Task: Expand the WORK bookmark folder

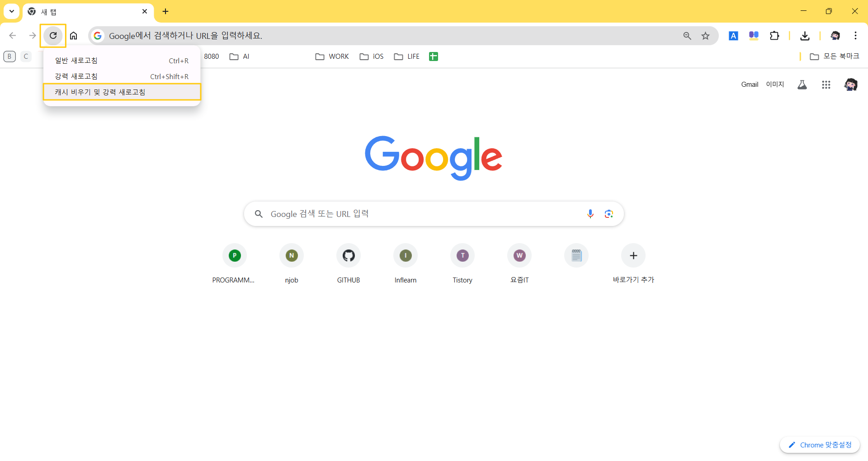Action: point(332,56)
